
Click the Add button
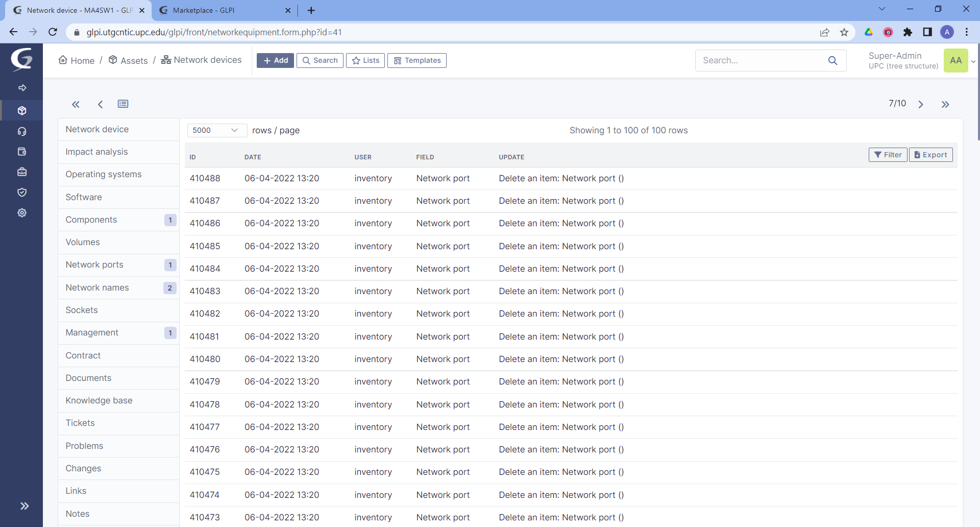tap(275, 60)
